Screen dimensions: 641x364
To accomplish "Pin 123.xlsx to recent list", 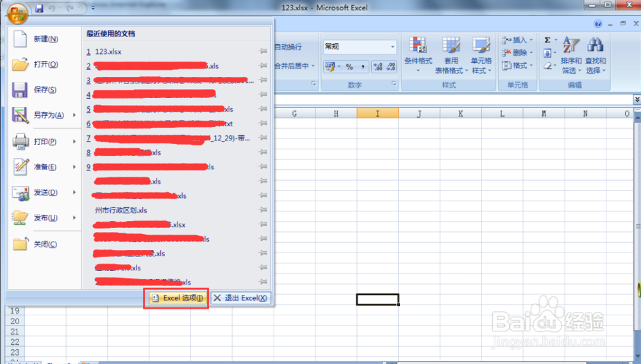I will pyautogui.click(x=263, y=51).
